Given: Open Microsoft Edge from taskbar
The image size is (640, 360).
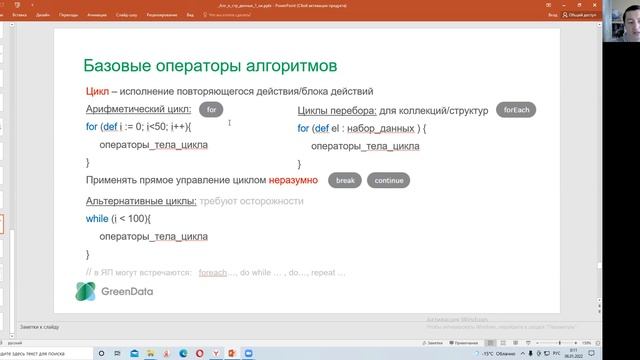Looking at the screenshot, I should pyautogui.click(x=183, y=353).
